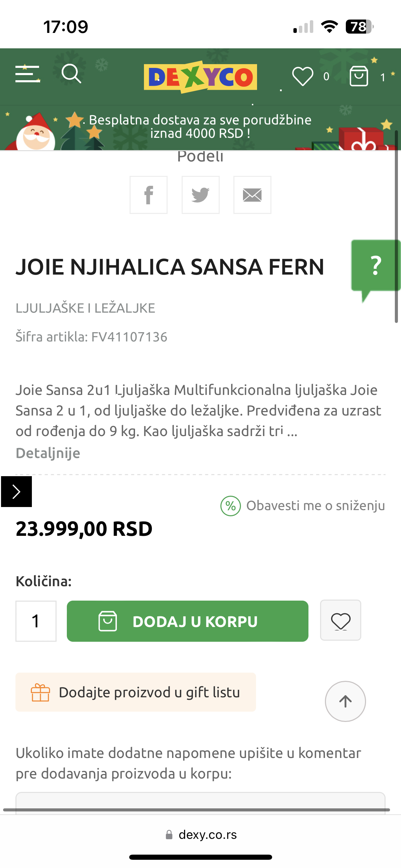
Task: Toggle product favorite heart button
Action: tap(340, 620)
